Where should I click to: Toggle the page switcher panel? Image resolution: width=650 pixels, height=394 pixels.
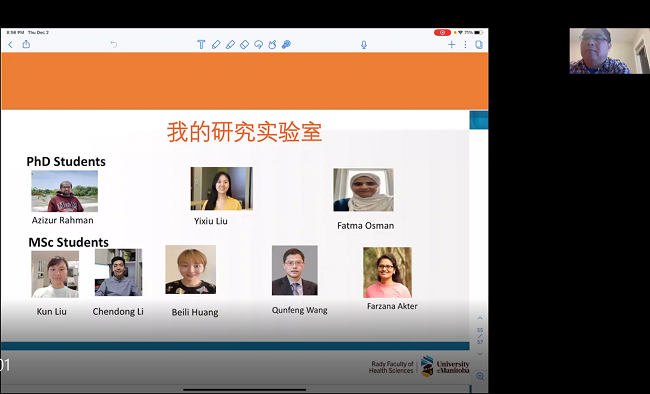(479, 44)
